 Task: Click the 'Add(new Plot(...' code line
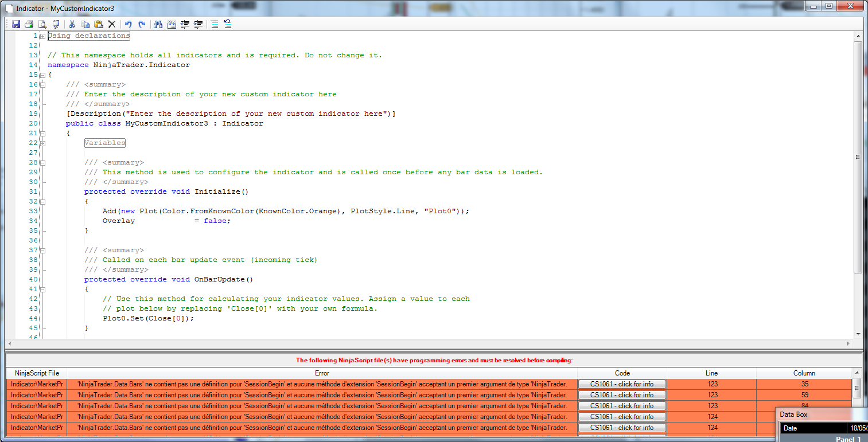point(286,212)
